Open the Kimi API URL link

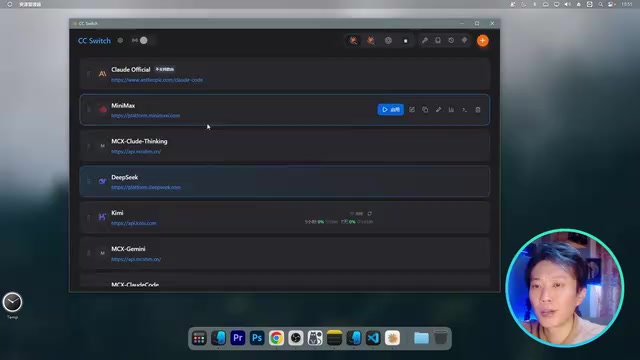click(134, 223)
